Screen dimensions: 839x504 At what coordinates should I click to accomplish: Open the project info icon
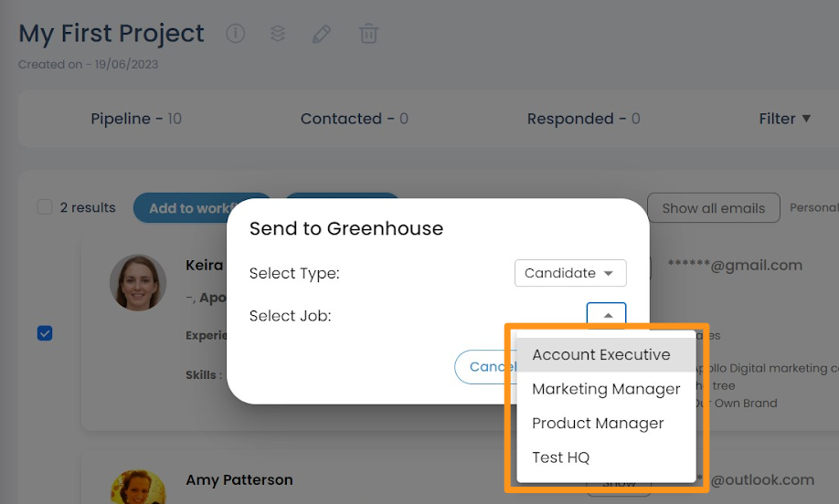pyautogui.click(x=236, y=34)
